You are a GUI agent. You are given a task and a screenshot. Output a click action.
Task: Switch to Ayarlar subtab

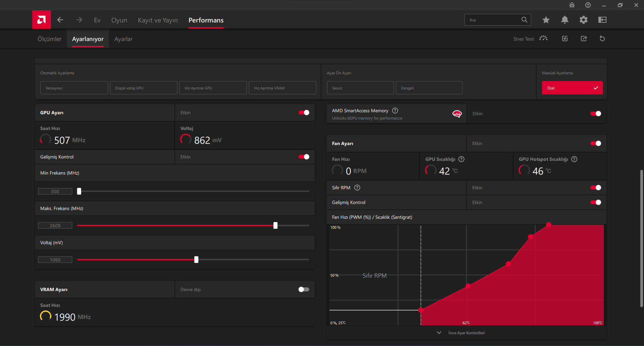(x=123, y=39)
